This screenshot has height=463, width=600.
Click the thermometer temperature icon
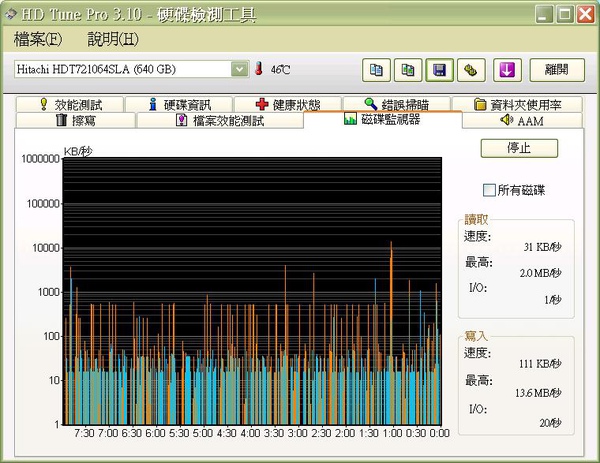click(x=258, y=70)
